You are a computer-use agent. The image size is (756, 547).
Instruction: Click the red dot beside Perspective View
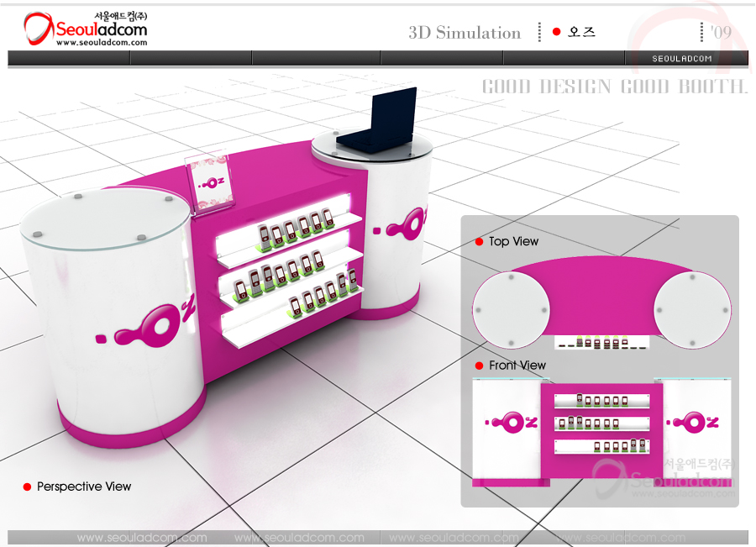coord(27,487)
